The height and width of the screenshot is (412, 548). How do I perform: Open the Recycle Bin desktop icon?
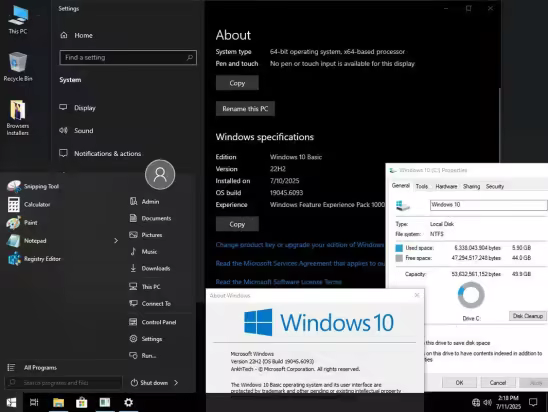pos(18,67)
